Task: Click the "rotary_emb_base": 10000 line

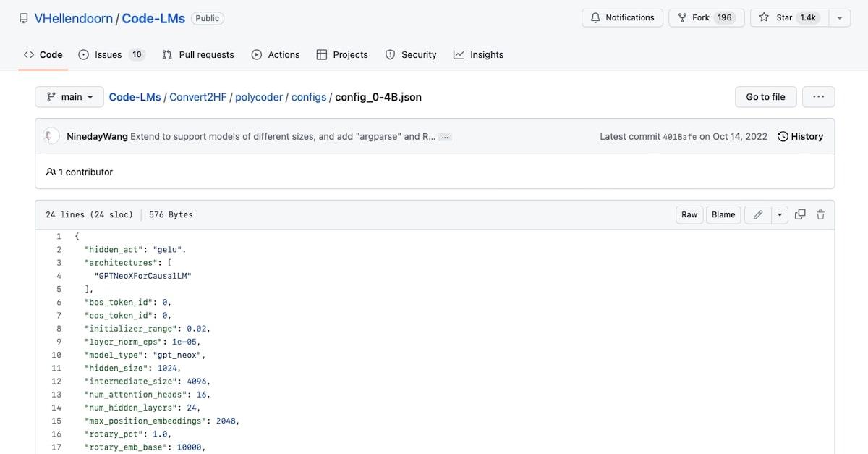Action: click(145, 447)
